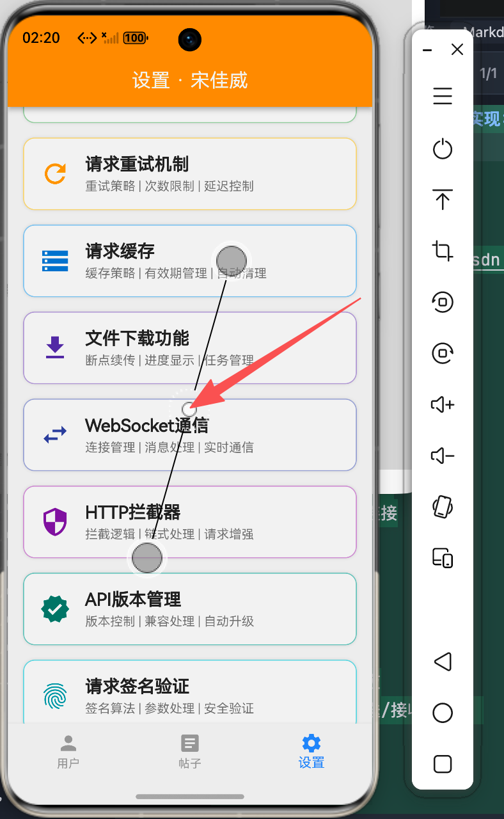Tap the 文件下载功能 download icon
Image resolution: width=504 pixels, height=819 pixels.
click(x=55, y=347)
